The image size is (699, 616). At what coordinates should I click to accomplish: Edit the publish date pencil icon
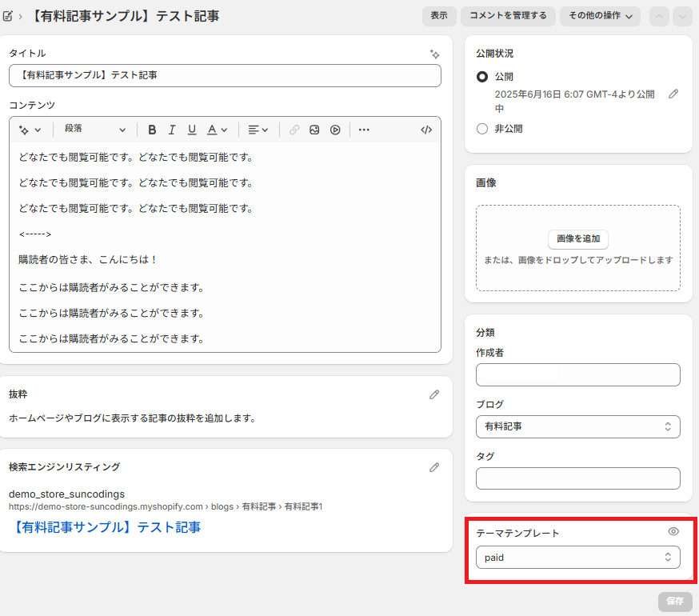click(x=673, y=94)
